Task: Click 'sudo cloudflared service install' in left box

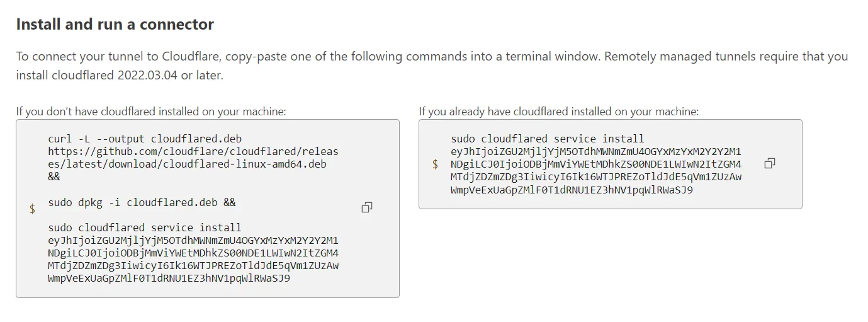Action: 145,227
